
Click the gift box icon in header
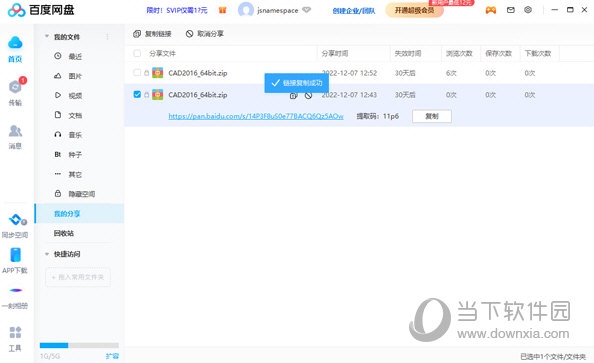point(222,10)
